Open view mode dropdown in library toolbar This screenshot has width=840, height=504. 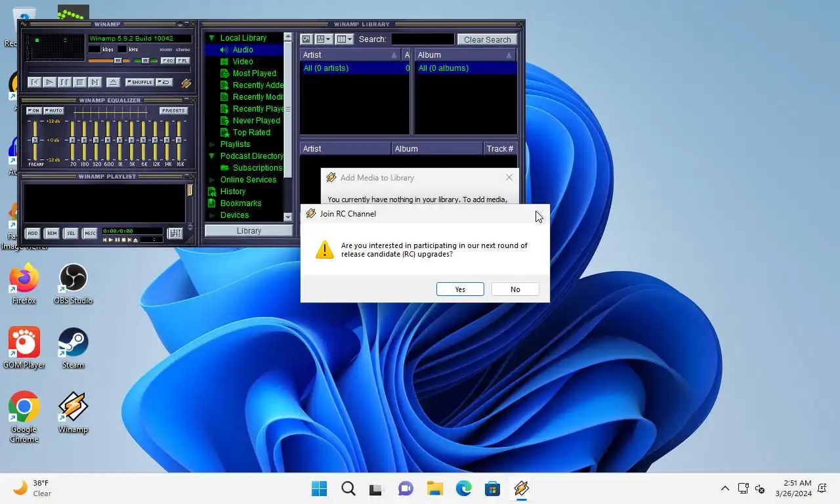click(323, 39)
